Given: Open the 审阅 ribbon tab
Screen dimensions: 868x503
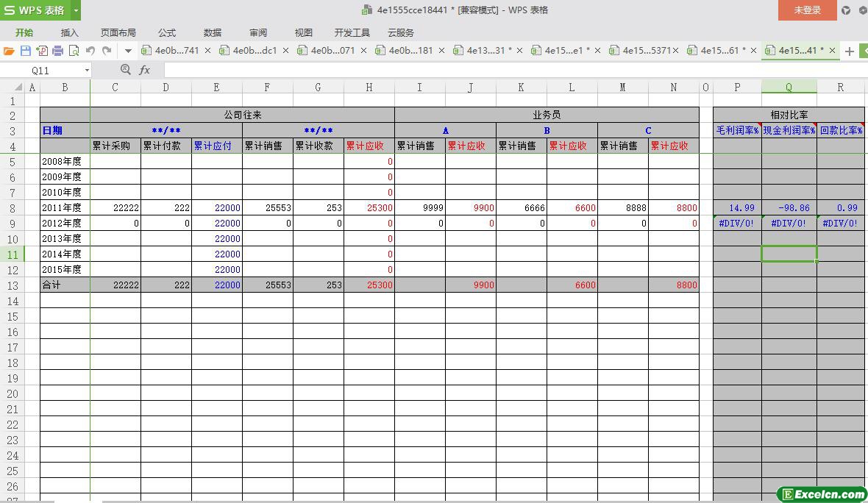Looking at the screenshot, I should tap(258, 32).
